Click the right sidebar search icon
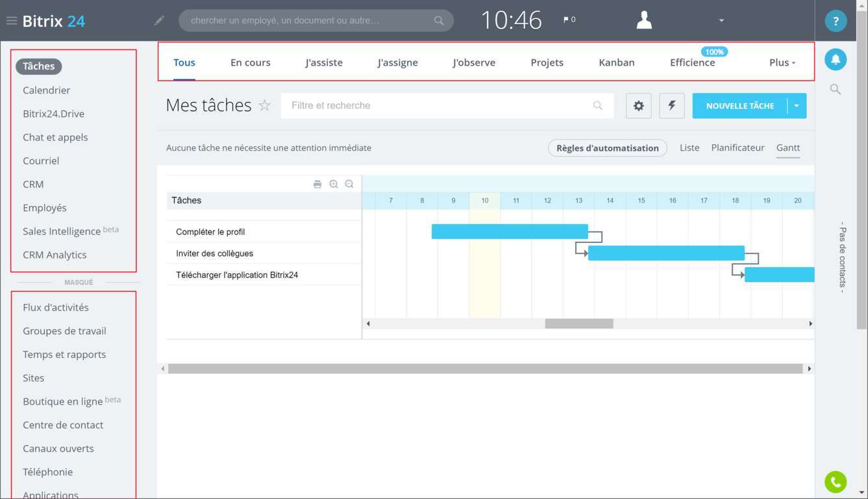868x499 pixels. tap(836, 90)
